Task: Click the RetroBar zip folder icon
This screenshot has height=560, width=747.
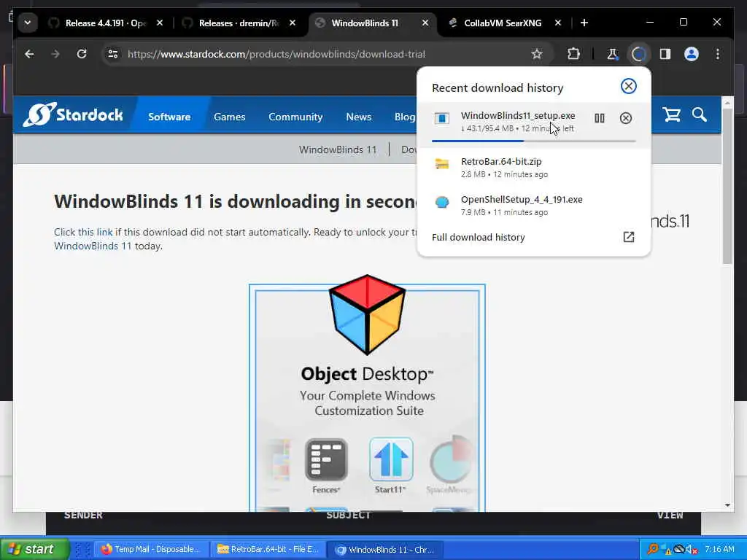Action: [441, 164]
